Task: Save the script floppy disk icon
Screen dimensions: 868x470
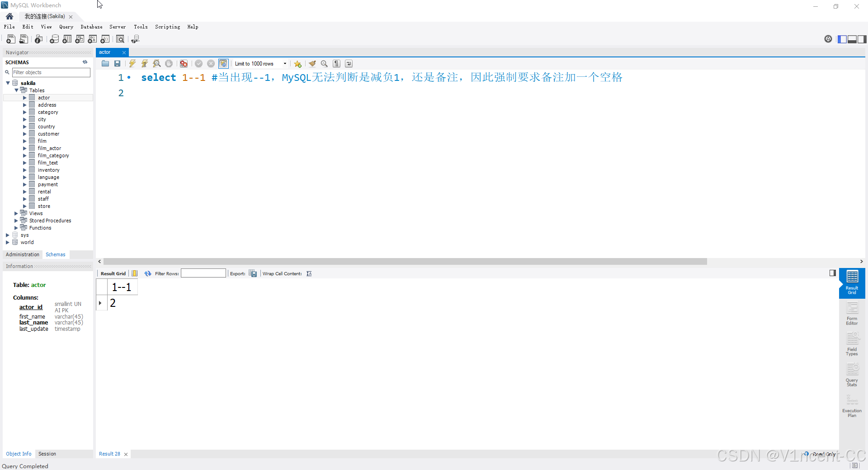Action: pos(118,64)
